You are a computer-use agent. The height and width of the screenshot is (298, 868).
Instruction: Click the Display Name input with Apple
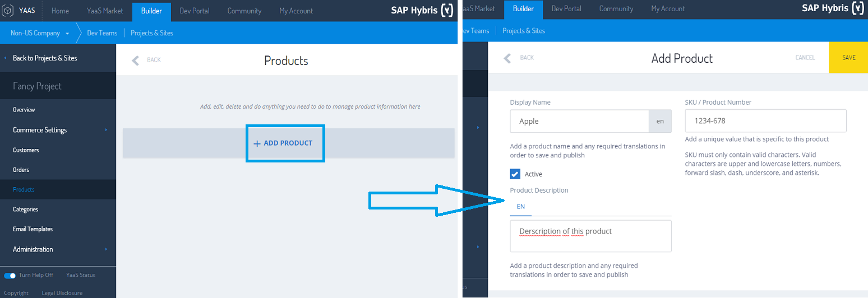579,121
